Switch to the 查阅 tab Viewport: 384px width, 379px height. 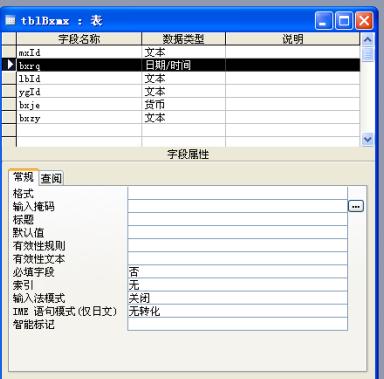coord(51,178)
